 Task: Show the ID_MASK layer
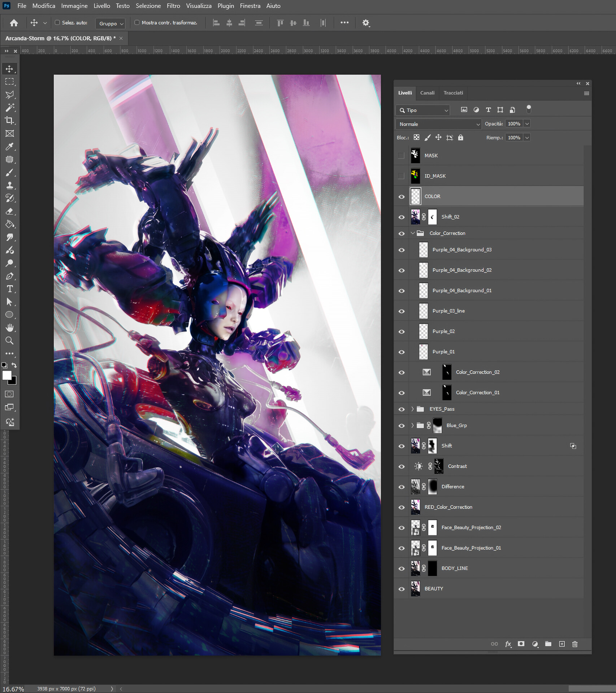click(x=401, y=176)
